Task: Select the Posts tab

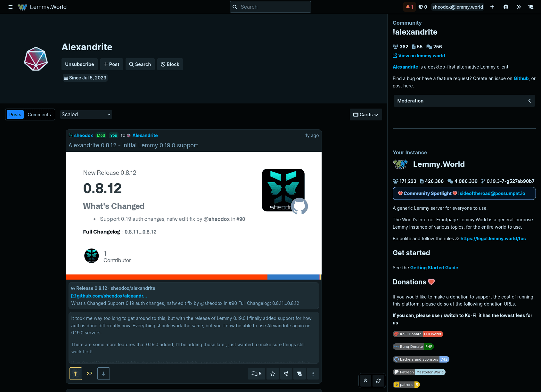Action: click(15, 114)
